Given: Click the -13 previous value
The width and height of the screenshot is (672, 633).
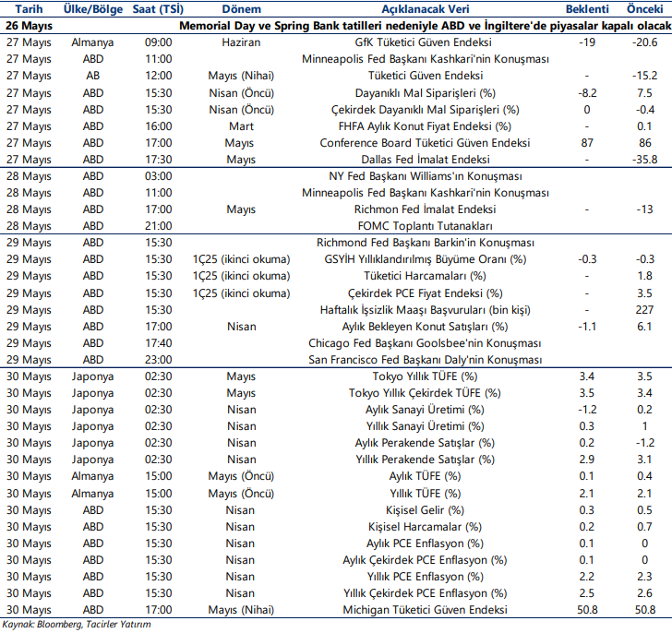Looking at the screenshot, I should (x=644, y=209).
